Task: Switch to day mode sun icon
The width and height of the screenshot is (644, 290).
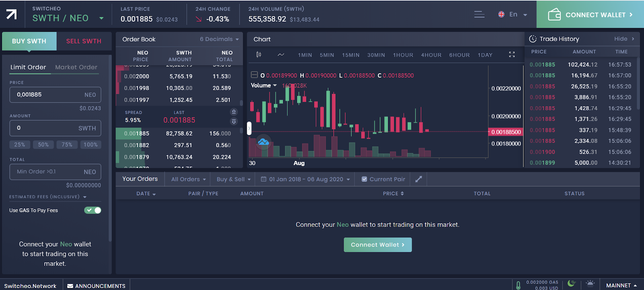Action: pyautogui.click(x=590, y=284)
